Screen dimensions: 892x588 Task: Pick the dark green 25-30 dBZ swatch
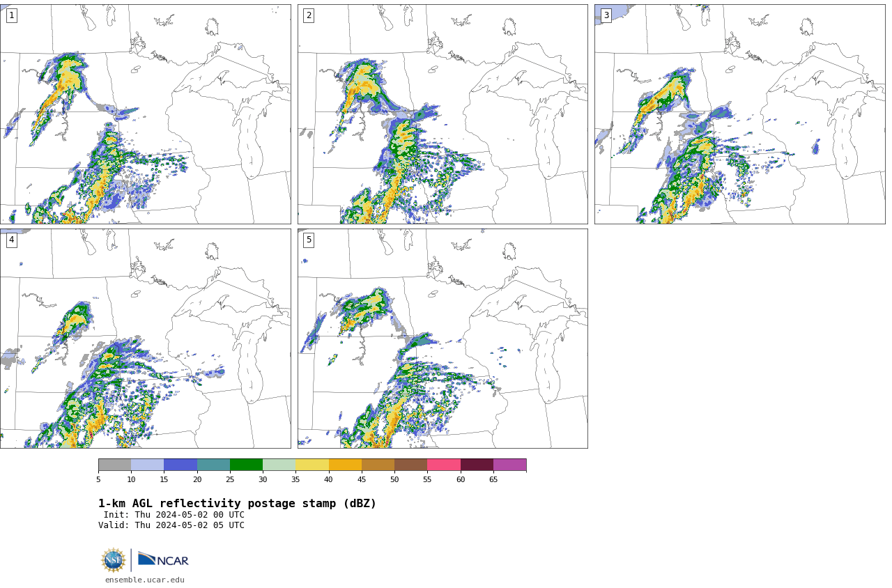[246, 465]
